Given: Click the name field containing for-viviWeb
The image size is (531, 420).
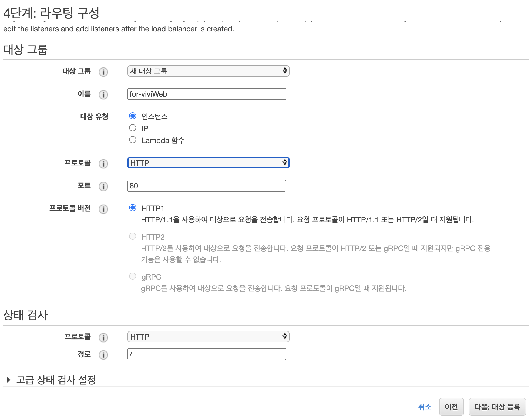Looking at the screenshot, I should tap(207, 94).
